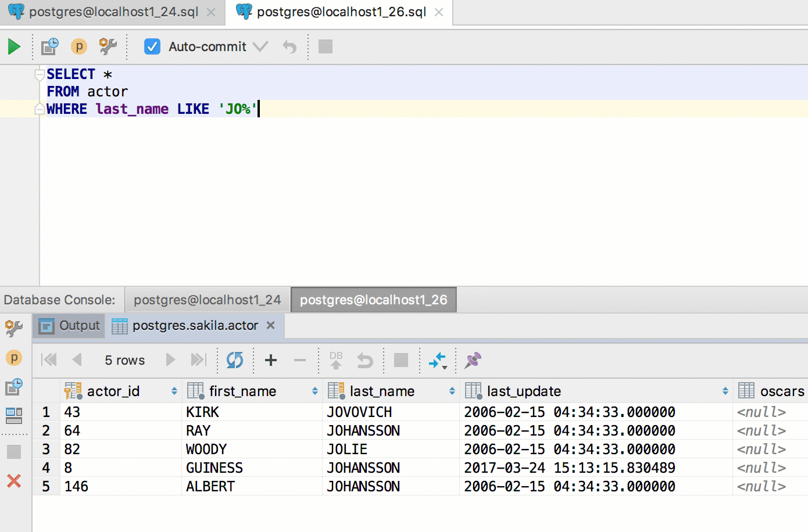
Task: Click the stop square in editor toolbar
Action: [x=326, y=46]
